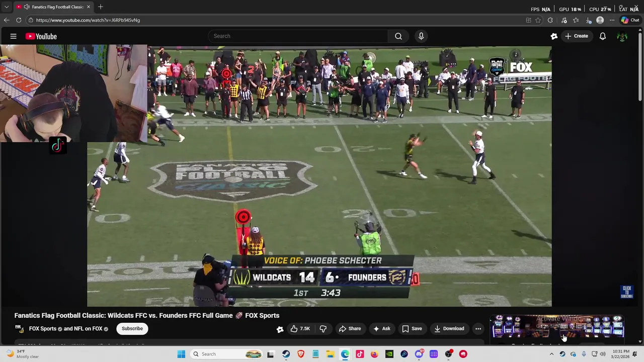
Task: Click the video title text
Action: [x=147, y=316]
